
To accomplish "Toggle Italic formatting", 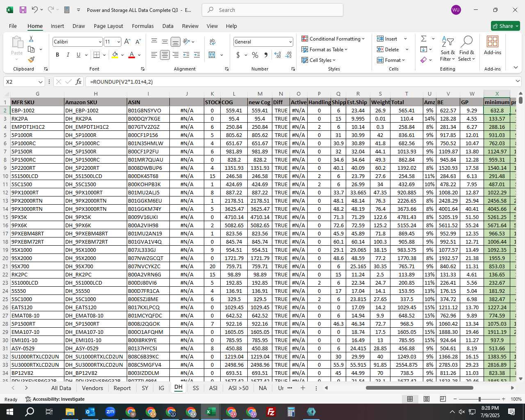I will pos(68,55).
